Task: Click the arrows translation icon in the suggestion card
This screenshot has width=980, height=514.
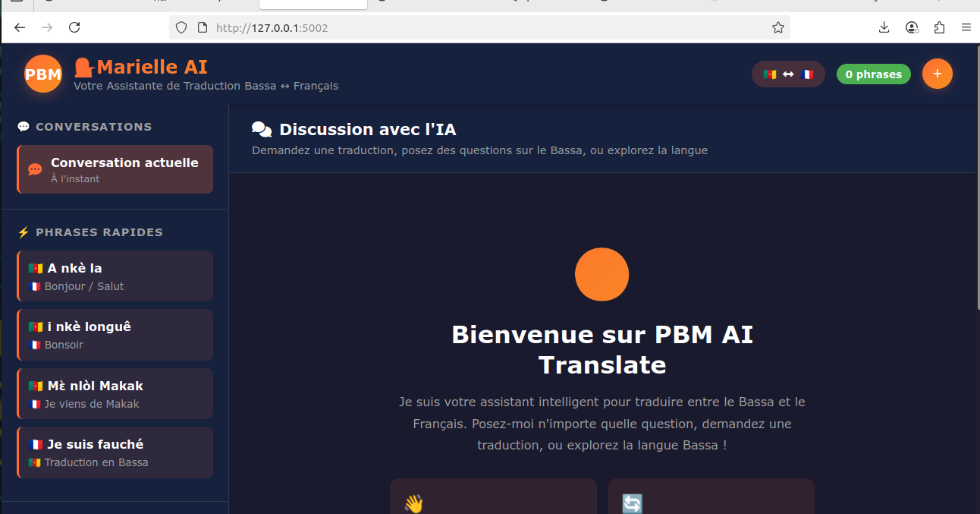Action: (631, 503)
